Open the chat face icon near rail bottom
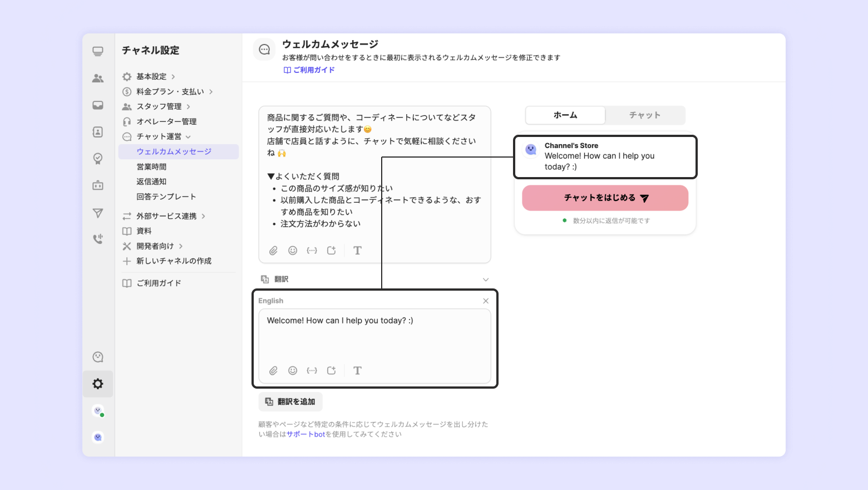This screenshot has width=868, height=490. point(98,357)
